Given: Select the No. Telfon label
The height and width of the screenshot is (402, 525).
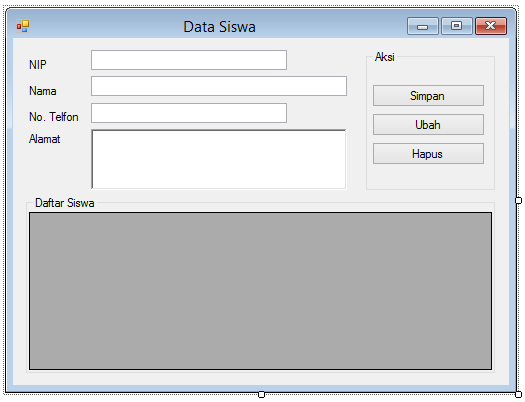Looking at the screenshot, I should [54, 117].
